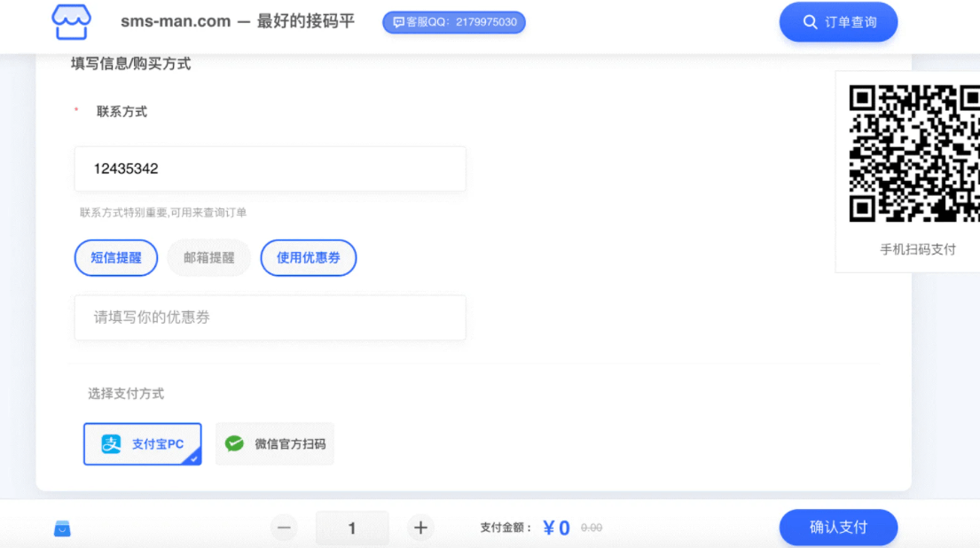This screenshot has width=980, height=548.
Task: Toggle the 短信提醒 SMS reminder option
Action: 116,258
